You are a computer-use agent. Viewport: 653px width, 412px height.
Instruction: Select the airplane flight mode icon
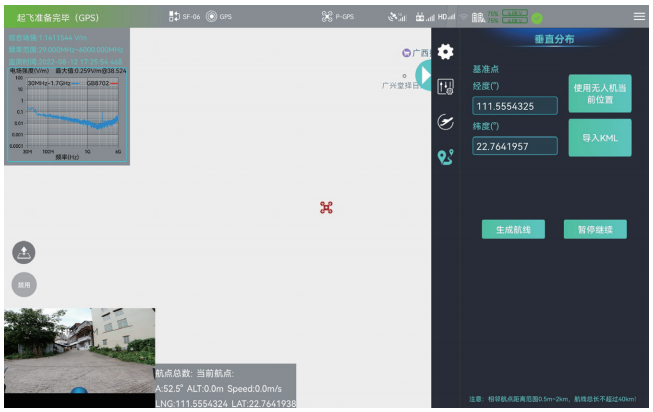pyautogui.click(x=446, y=122)
